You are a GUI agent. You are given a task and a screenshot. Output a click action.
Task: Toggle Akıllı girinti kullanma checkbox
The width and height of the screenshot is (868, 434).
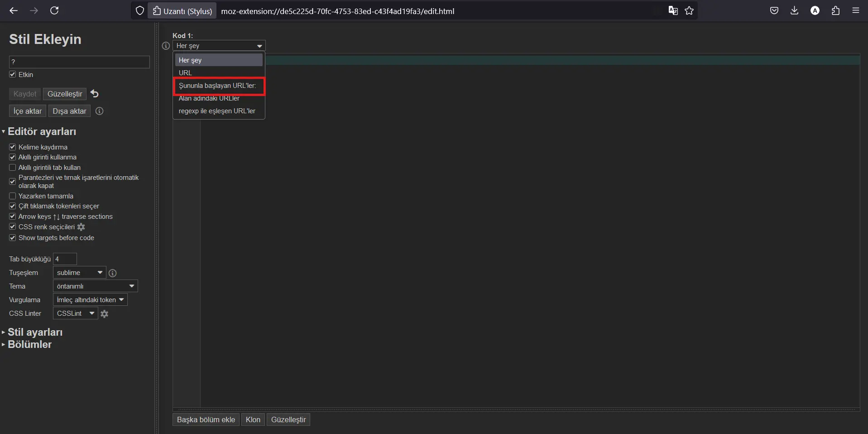tap(13, 157)
